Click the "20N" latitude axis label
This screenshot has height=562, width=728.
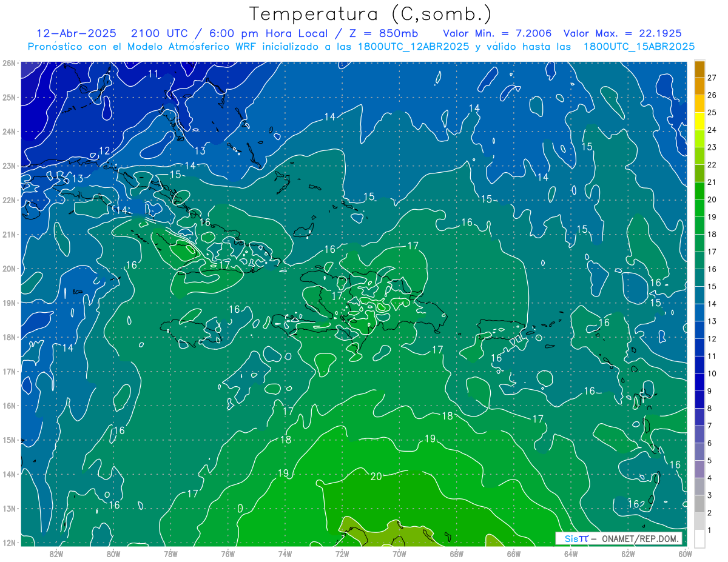click(8, 269)
